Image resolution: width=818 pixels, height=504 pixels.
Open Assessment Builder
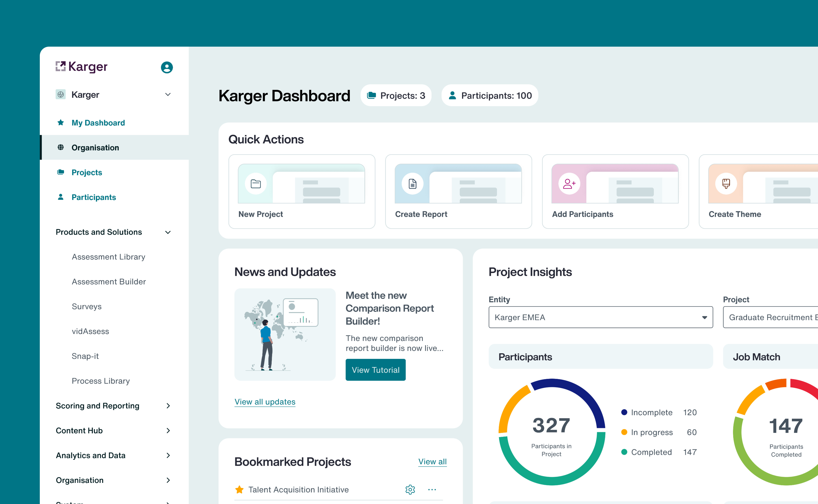[x=109, y=282]
